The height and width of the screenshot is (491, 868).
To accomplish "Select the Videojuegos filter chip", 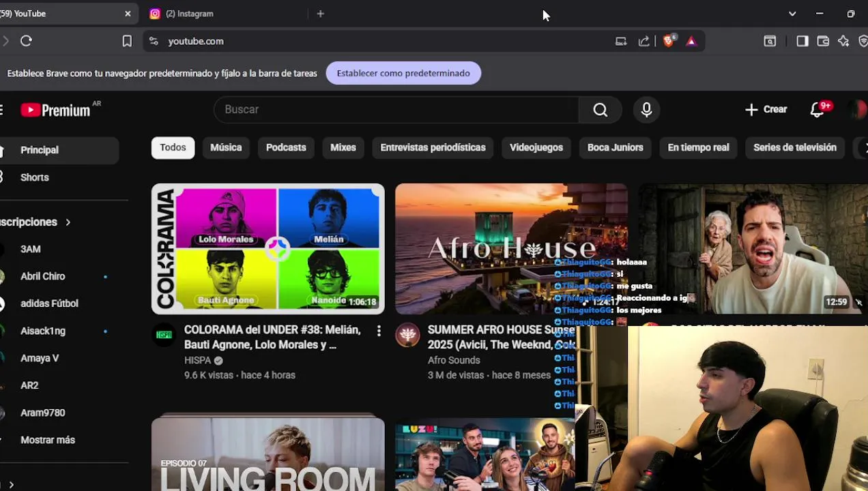I will click(x=536, y=147).
